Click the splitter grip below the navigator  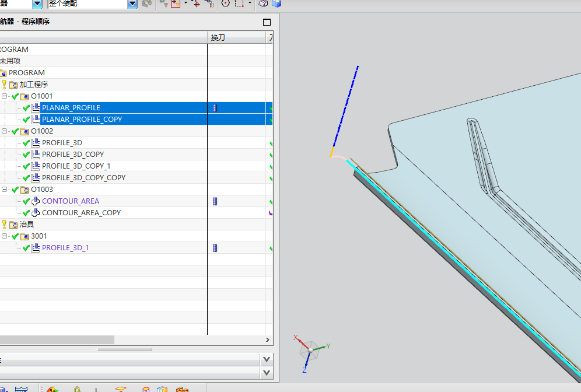coord(124,349)
